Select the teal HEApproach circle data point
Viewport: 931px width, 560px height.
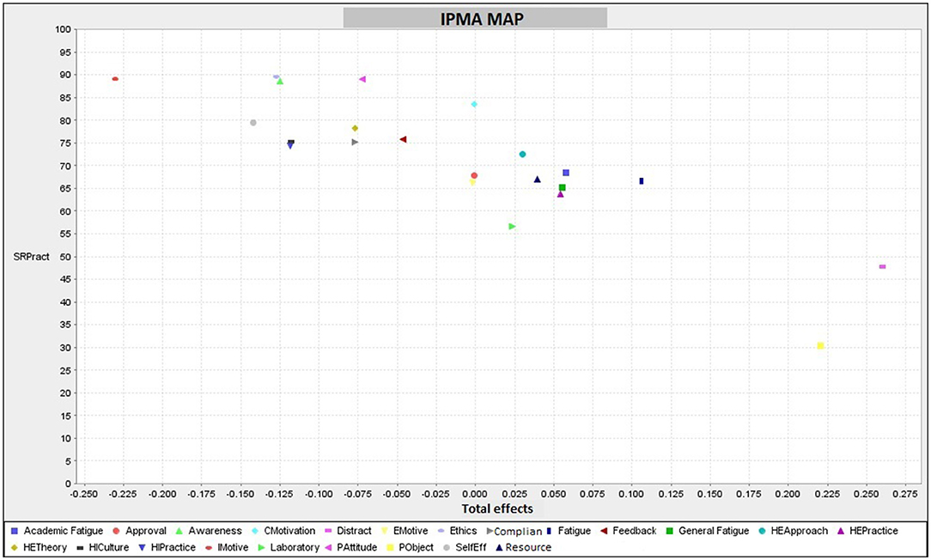click(522, 155)
